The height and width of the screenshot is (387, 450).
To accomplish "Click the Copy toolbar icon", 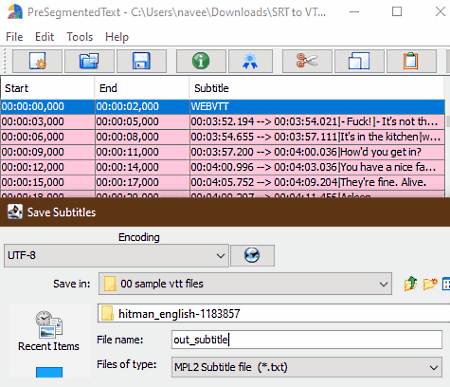I will pyautogui.click(x=359, y=61).
